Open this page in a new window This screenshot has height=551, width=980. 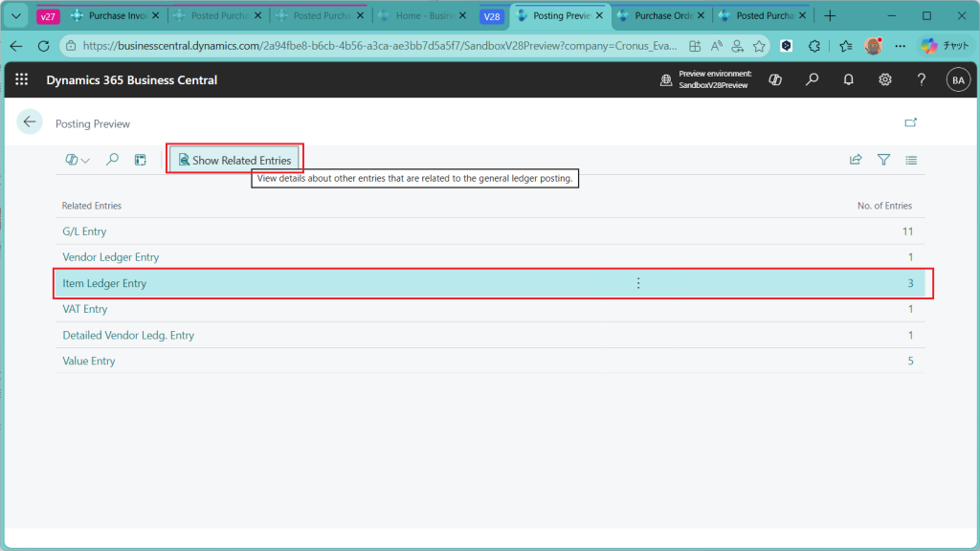coord(910,122)
